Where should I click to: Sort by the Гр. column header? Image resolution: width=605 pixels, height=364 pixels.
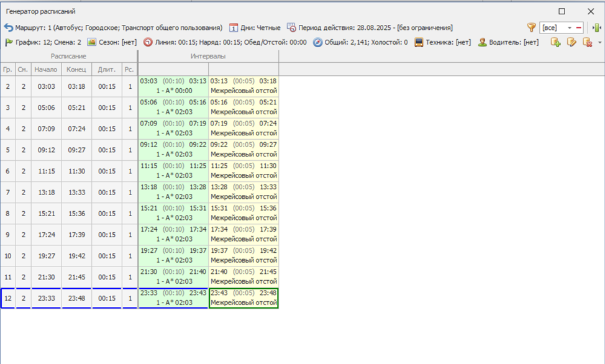[x=7, y=70]
